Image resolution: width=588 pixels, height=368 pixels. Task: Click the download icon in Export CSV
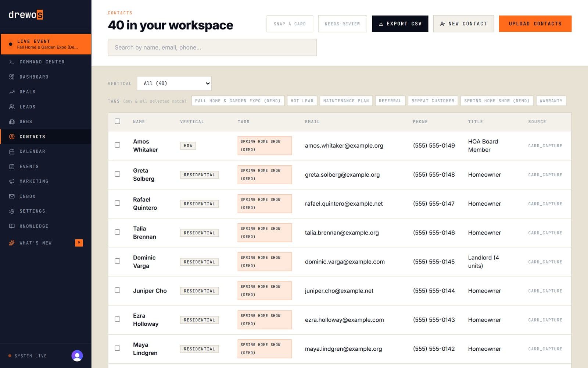(x=381, y=24)
